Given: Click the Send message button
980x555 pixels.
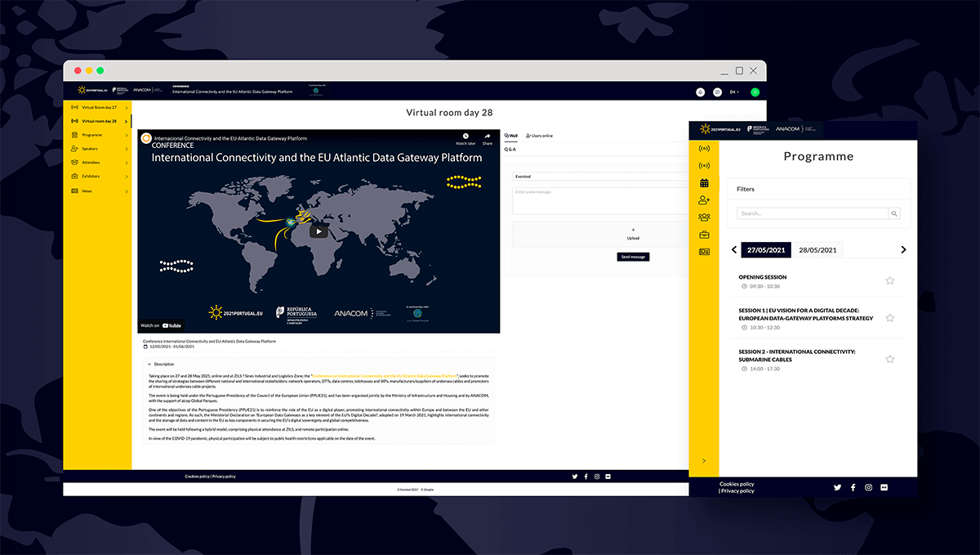Looking at the screenshot, I should tap(633, 257).
